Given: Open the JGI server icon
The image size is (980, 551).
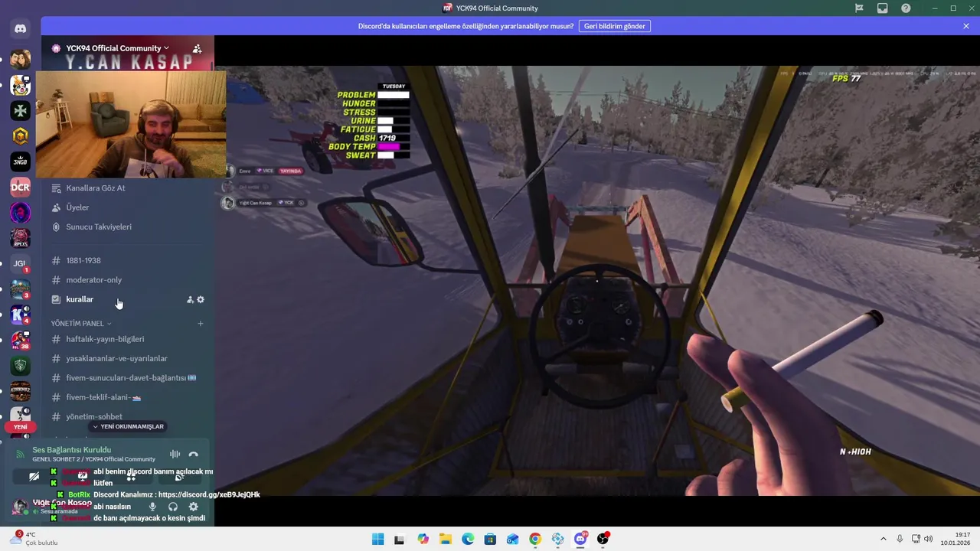Looking at the screenshot, I should (x=21, y=263).
